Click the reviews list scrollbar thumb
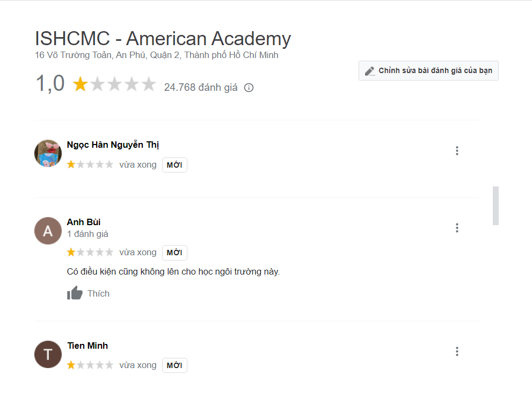 495,205
